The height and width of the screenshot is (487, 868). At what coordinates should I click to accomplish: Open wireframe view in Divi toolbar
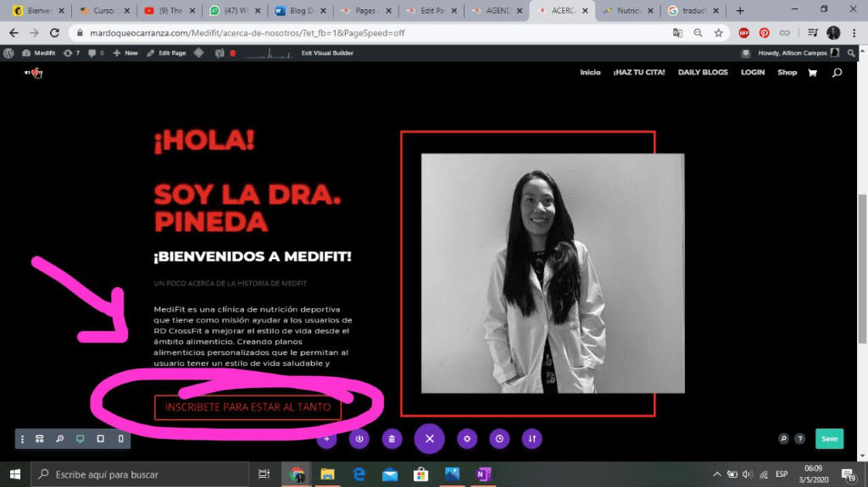[39, 439]
